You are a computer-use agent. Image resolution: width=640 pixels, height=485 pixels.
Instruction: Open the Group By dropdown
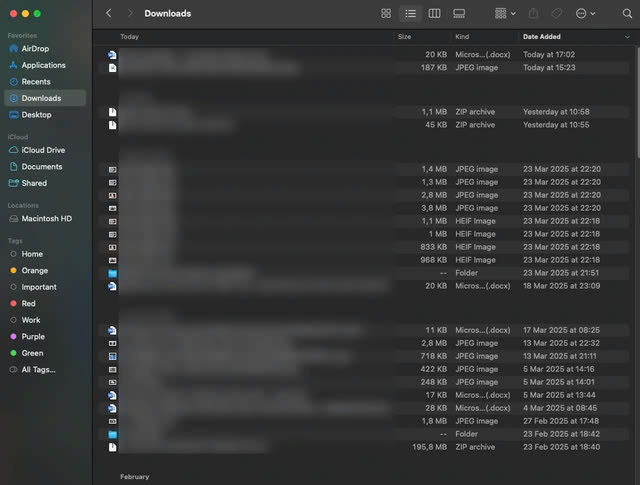click(x=505, y=14)
